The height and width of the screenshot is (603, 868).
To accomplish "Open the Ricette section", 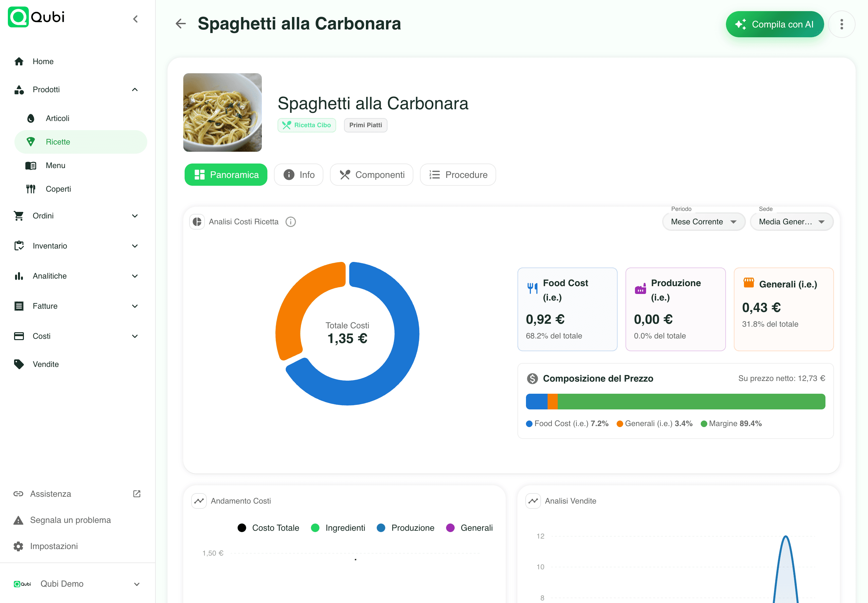I will [58, 142].
